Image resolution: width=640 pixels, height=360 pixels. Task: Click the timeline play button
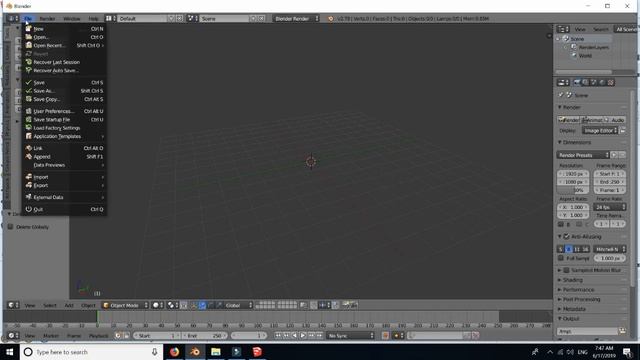[303, 336]
